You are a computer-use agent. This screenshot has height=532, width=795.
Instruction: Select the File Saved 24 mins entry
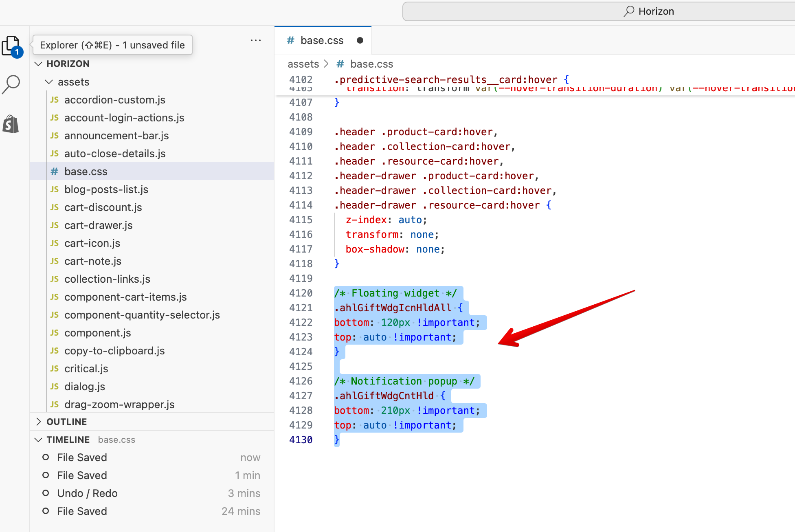pyautogui.click(x=82, y=511)
